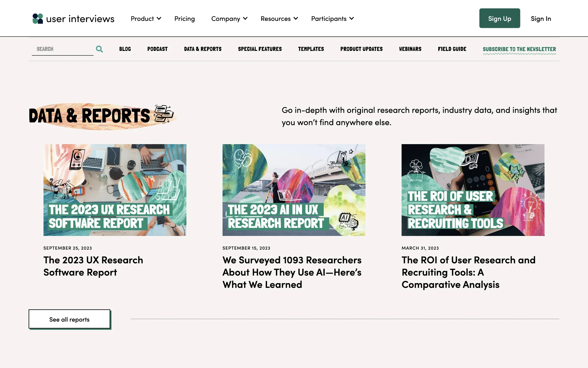Open the Podcast section tab
Screen dimensions: 588x368
(157, 49)
